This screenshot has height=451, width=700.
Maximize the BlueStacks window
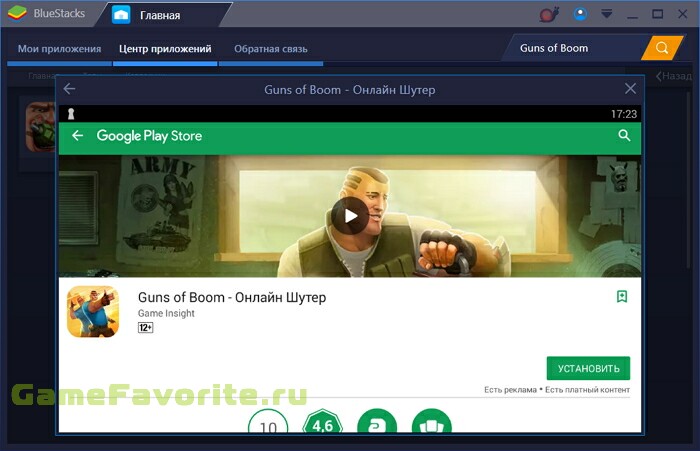point(657,14)
